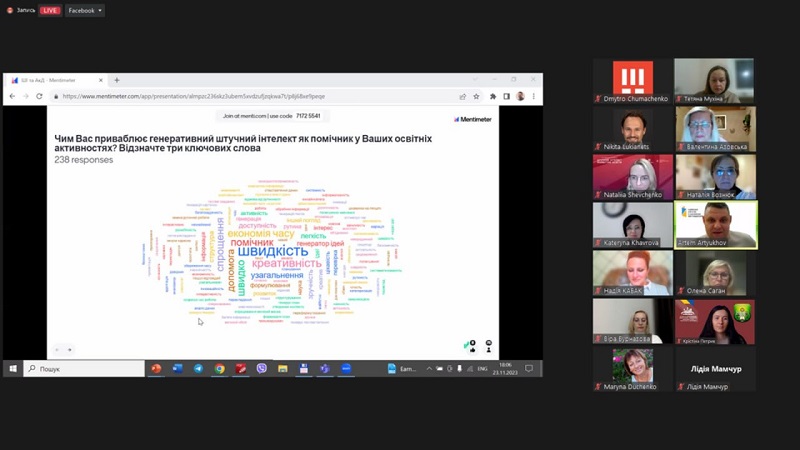Viewport: 800px width, 450px height.
Task: Expand the Facebook live stream dropdown
Action: (85, 10)
